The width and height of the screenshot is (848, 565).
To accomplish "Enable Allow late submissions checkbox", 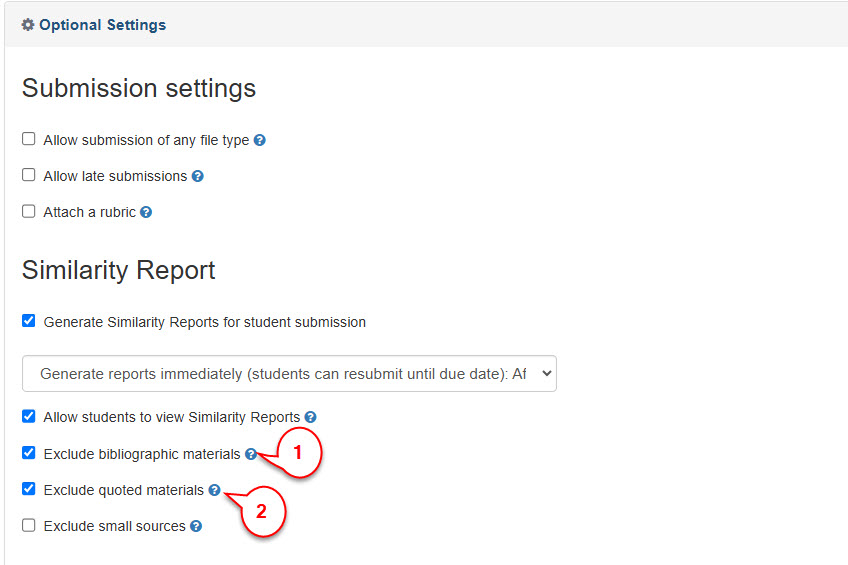I will [x=29, y=175].
